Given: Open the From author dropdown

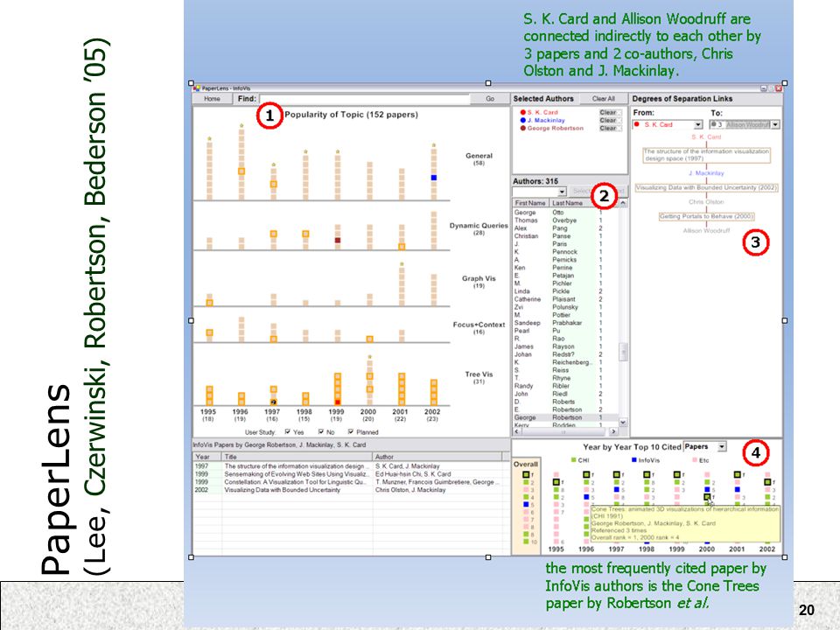Looking at the screenshot, I should [697, 125].
